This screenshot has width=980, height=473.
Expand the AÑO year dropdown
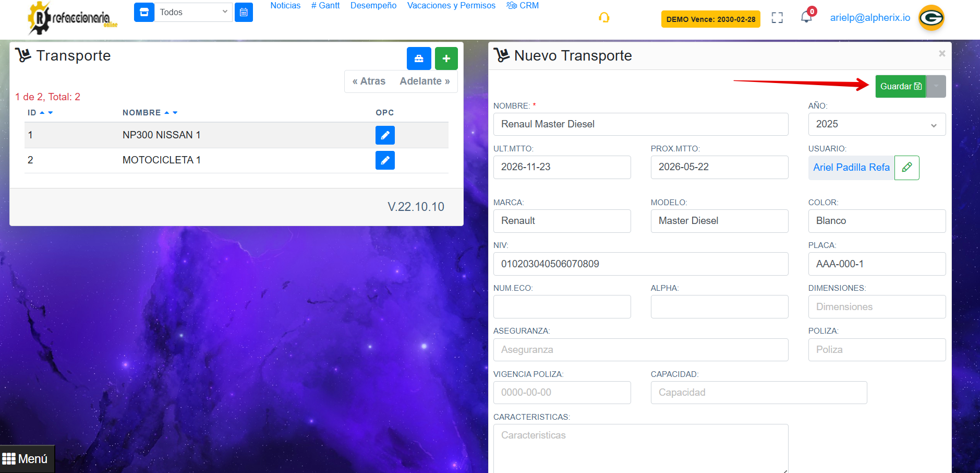point(876,124)
